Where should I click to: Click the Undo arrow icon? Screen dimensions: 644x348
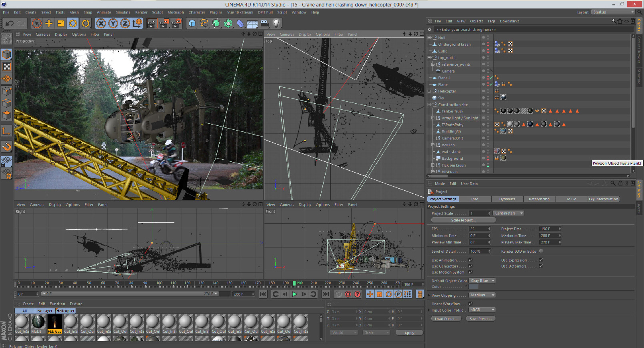tap(10, 24)
